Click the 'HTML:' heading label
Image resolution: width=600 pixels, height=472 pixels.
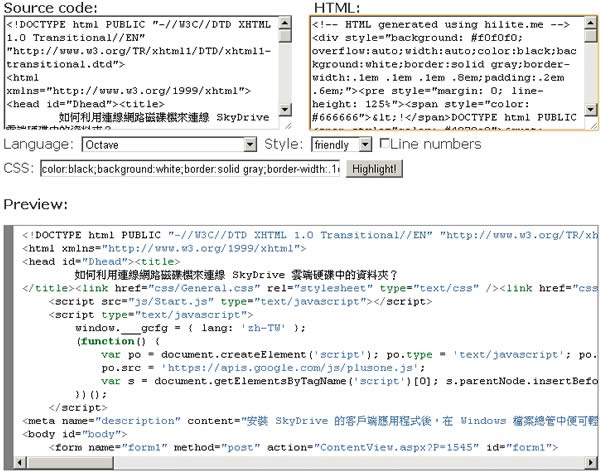[x=337, y=8]
